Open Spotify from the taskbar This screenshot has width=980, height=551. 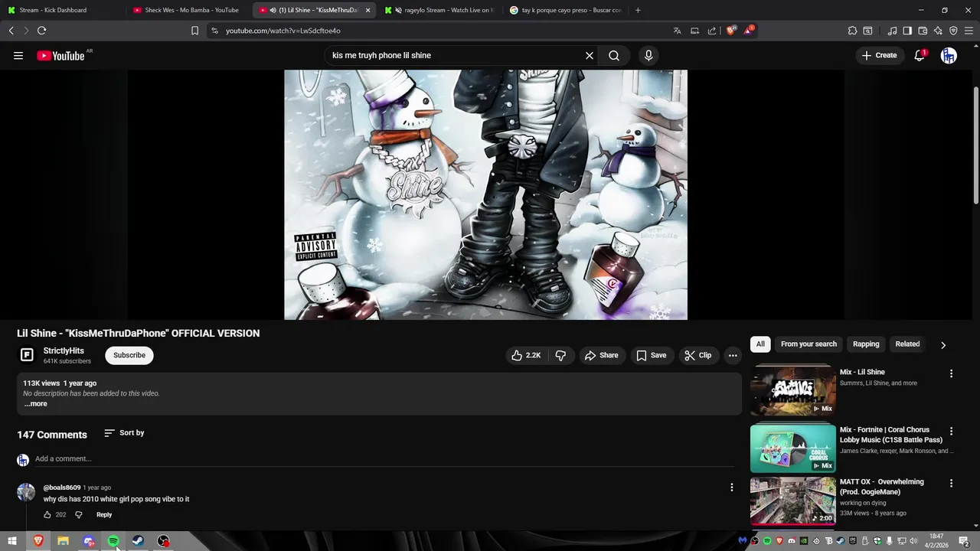[113, 541]
